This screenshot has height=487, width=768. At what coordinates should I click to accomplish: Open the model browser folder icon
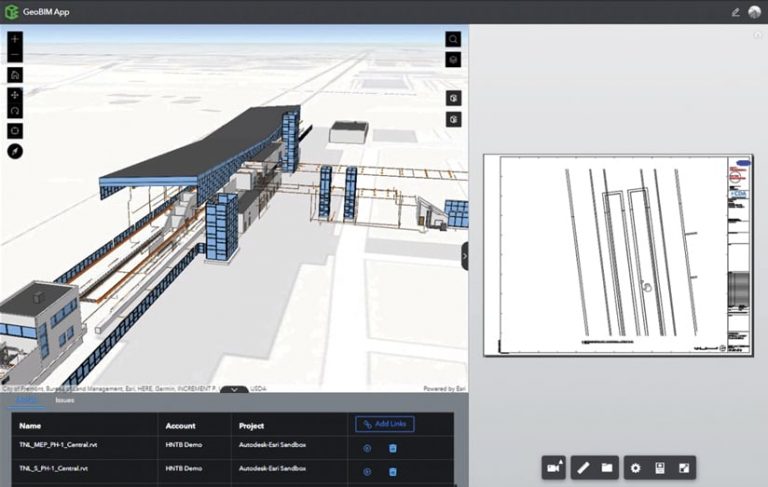click(x=607, y=468)
